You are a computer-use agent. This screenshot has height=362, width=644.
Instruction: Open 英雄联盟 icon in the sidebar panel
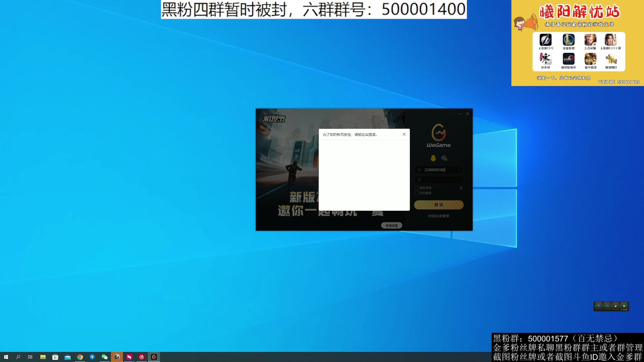point(569,40)
